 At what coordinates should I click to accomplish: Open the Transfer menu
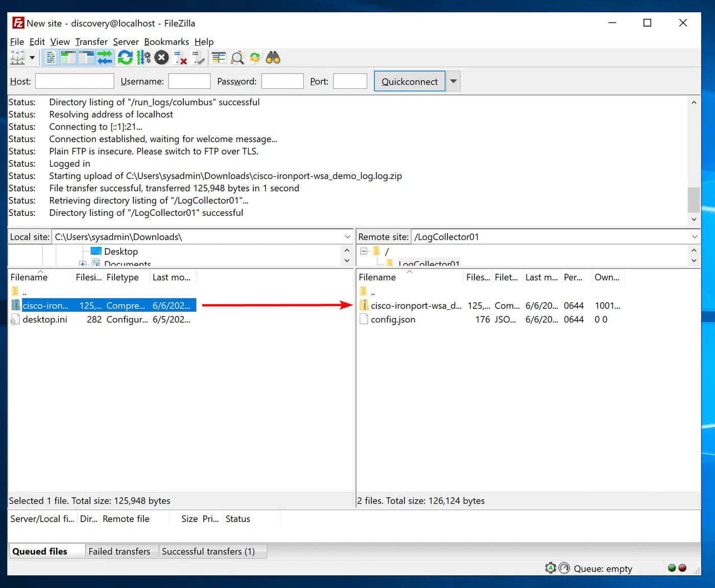pos(91,42)
